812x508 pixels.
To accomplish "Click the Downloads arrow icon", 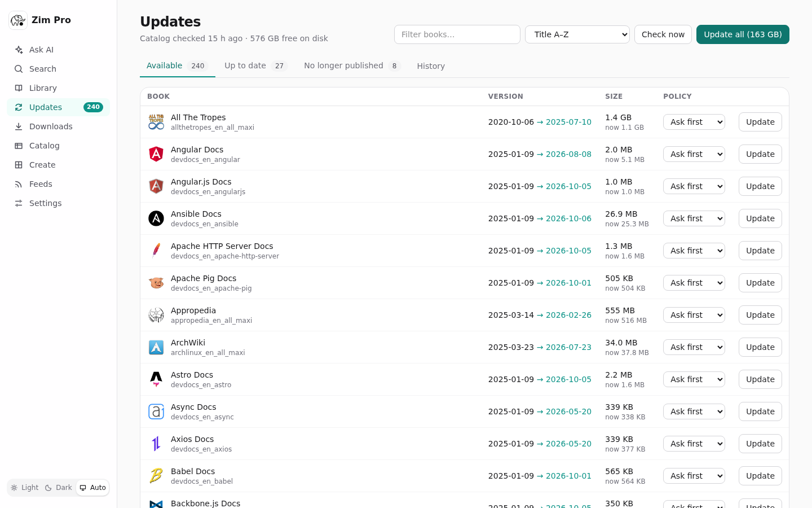I will (19, 126).
